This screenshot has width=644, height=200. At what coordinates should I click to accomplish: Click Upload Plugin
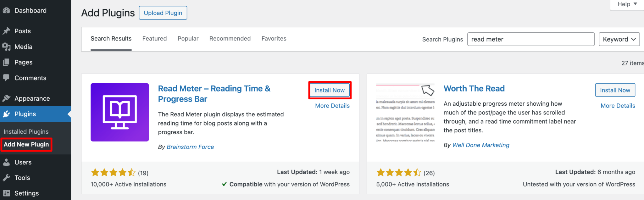(163, 13)
